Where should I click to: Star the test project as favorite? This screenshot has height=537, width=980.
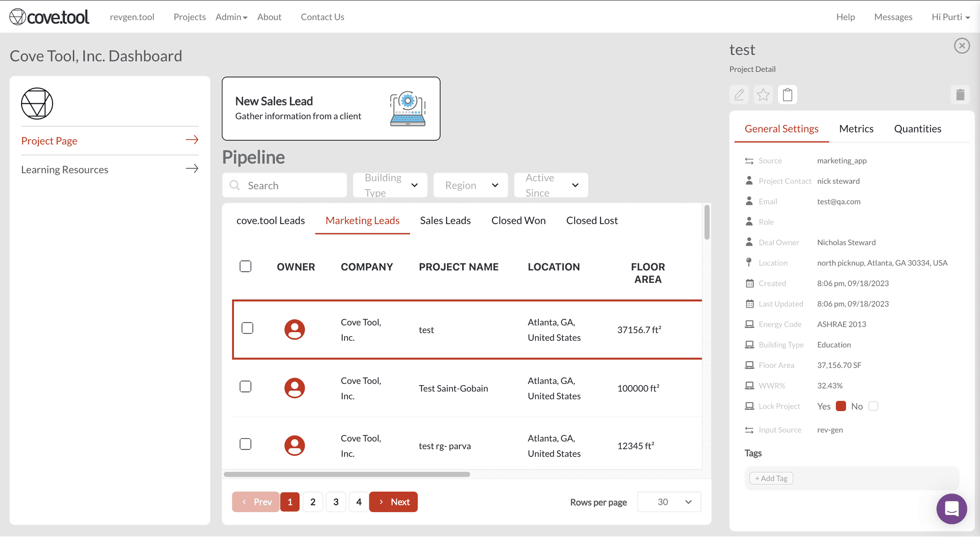763,95
